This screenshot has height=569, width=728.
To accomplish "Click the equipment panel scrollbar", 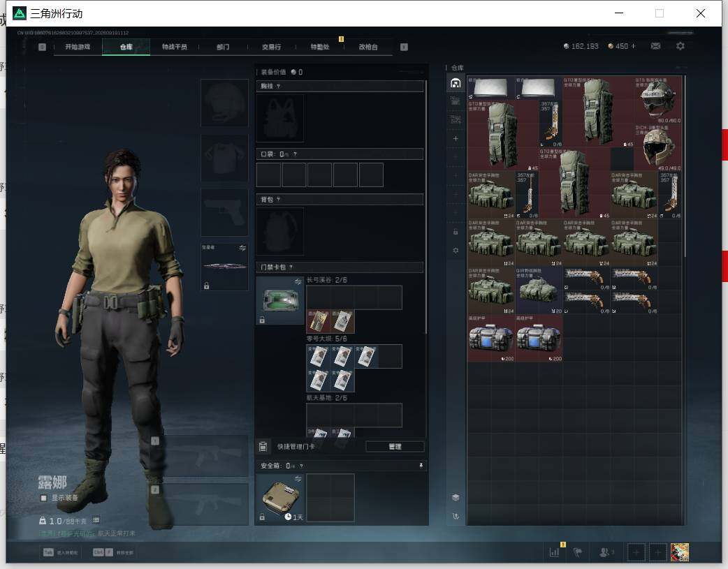I will pyautogui.click(x=426, y=207).
